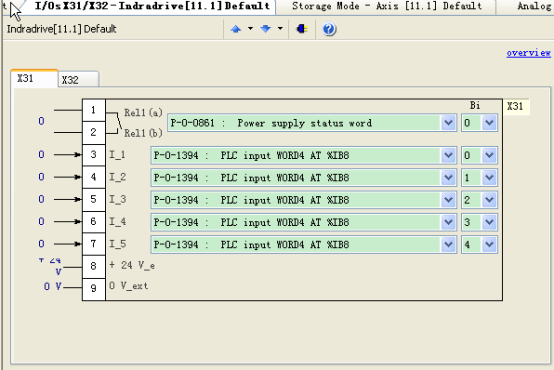Click pin 9 terminal for 0 V_ext
The image size is (554, 370).
[x=94, y=288]
